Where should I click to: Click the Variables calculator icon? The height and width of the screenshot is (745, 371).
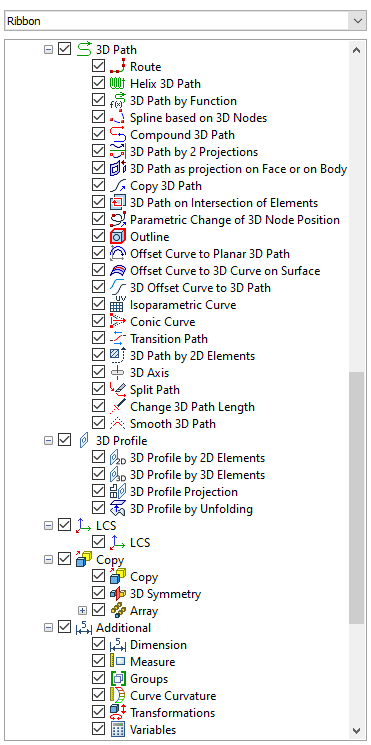117,730
